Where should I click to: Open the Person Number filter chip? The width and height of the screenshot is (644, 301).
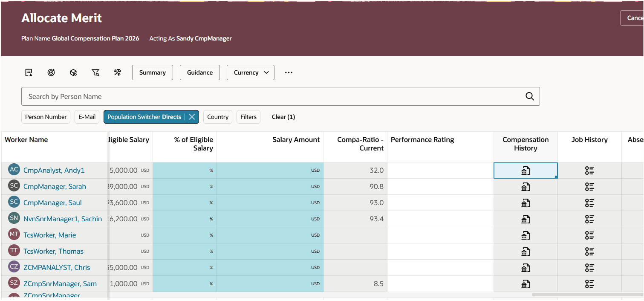[x=46, y=117]
